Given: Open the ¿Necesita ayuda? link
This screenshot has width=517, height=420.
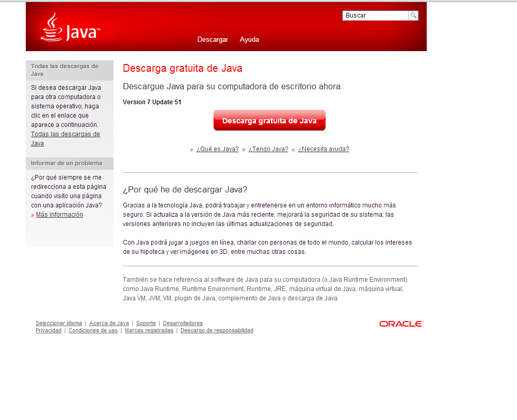Looking at the screenshot, I should coord(324,149).
